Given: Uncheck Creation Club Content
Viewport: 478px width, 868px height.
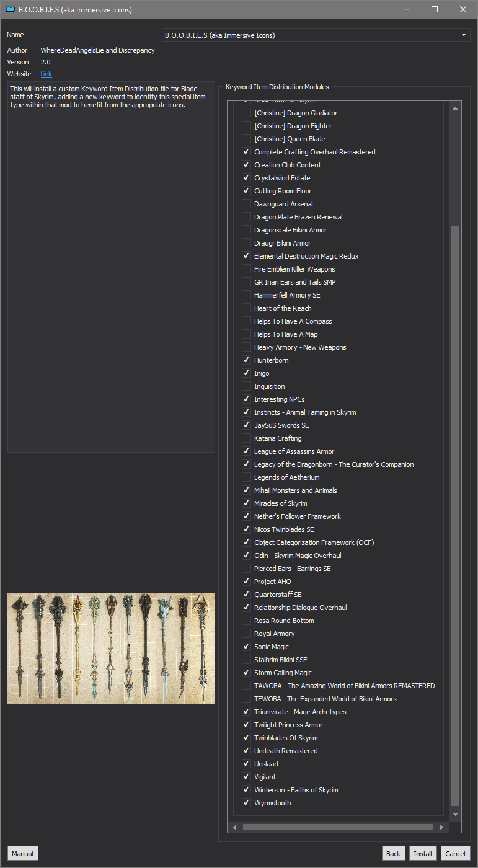Looking at the screenshot, I should point(246,165).
